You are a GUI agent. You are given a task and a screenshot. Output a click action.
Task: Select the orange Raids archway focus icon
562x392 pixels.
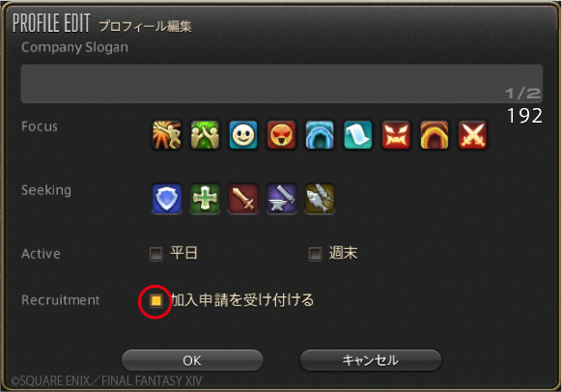click(x=435, y=135)
